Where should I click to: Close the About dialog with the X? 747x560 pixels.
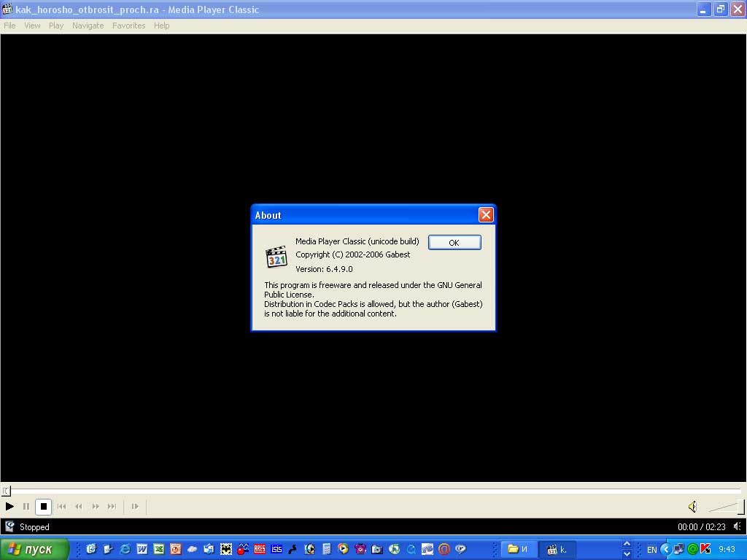pyautogui.click(x=486, y=215)
